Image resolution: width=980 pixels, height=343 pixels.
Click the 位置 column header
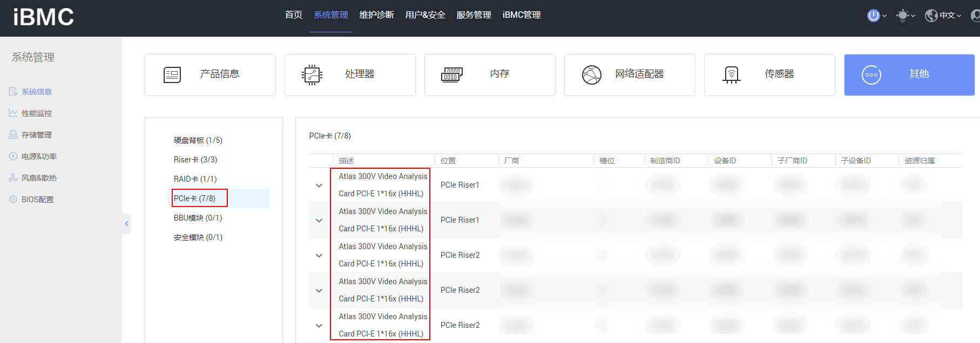448,161
